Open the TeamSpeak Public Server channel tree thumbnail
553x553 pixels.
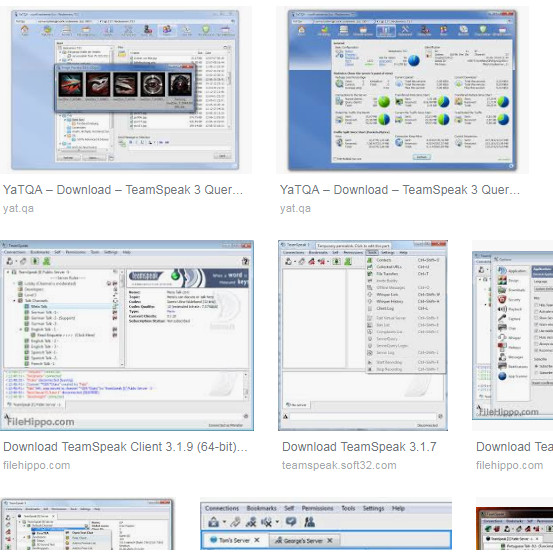coord(127,335)
